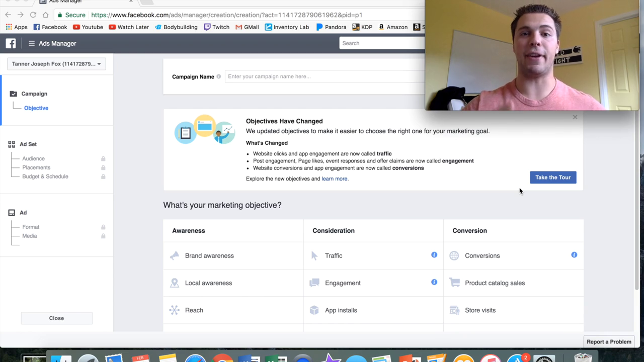Click the Report a Problem button
644x362 pixels.
[609, 342]
